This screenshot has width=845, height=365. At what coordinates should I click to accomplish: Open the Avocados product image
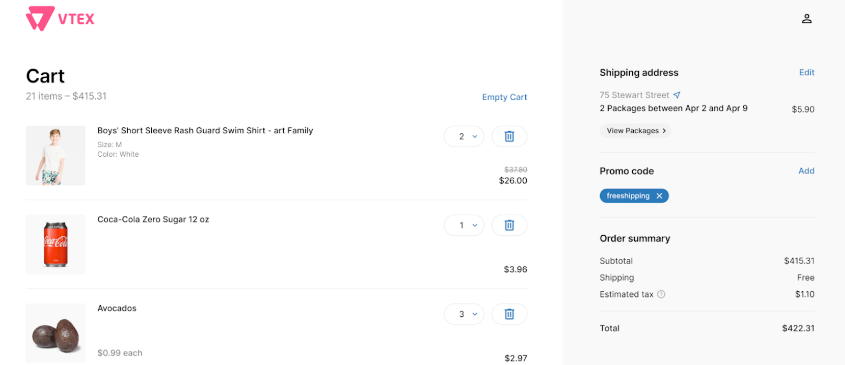pyautogui.click(x=56, y=333)
